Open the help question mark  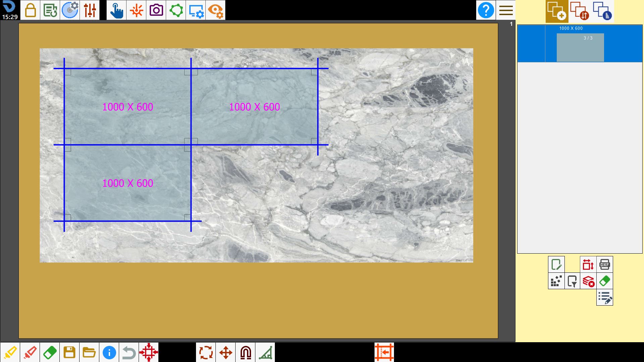pyautogui.click(x=486, y=10)
